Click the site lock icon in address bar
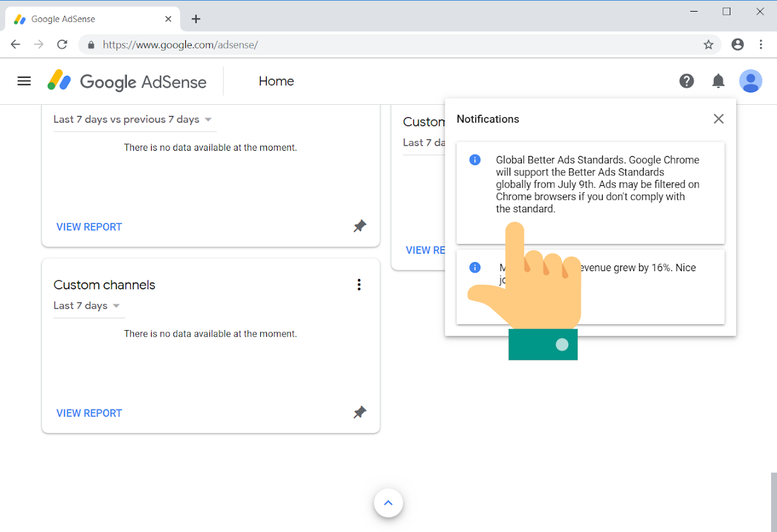777x532 pixels. pos(91,45)
